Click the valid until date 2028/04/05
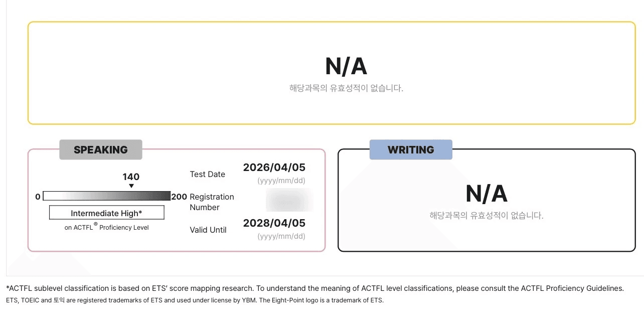 [x=274, y=223]
